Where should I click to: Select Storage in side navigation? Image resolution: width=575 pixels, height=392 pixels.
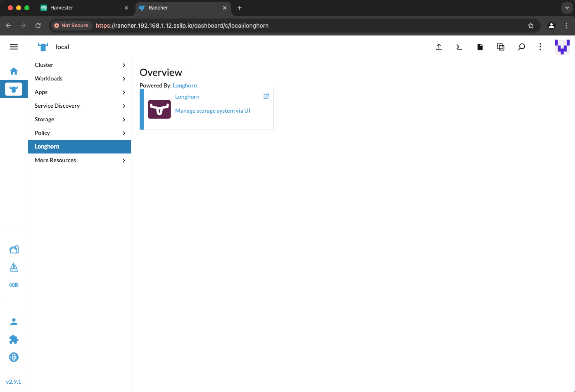(x=79, y=119)
